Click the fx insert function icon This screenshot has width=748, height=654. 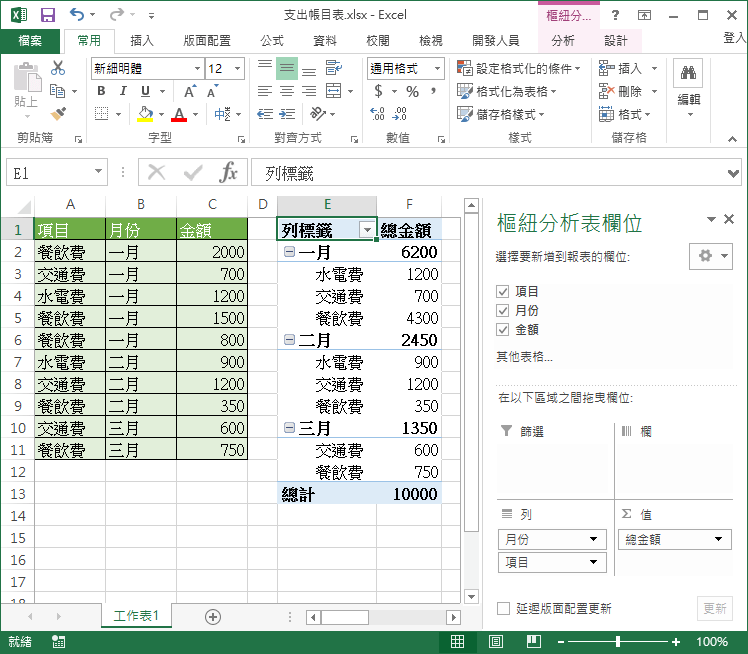(228, 172)
